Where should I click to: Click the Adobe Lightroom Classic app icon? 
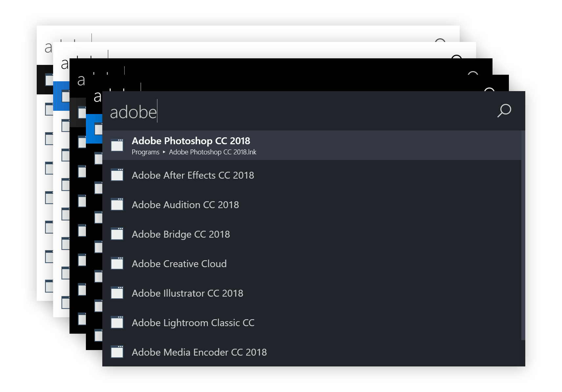pyautogui.click(x=117, y=322)
